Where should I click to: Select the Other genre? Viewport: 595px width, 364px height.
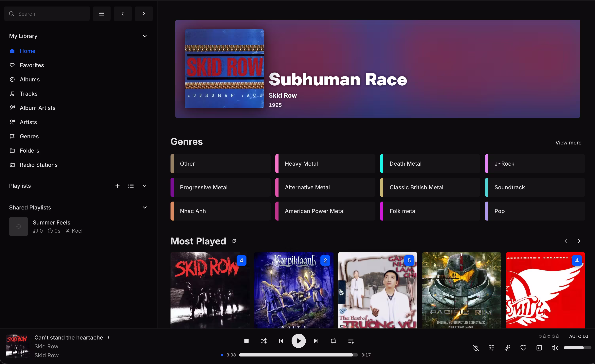(220, 164)
